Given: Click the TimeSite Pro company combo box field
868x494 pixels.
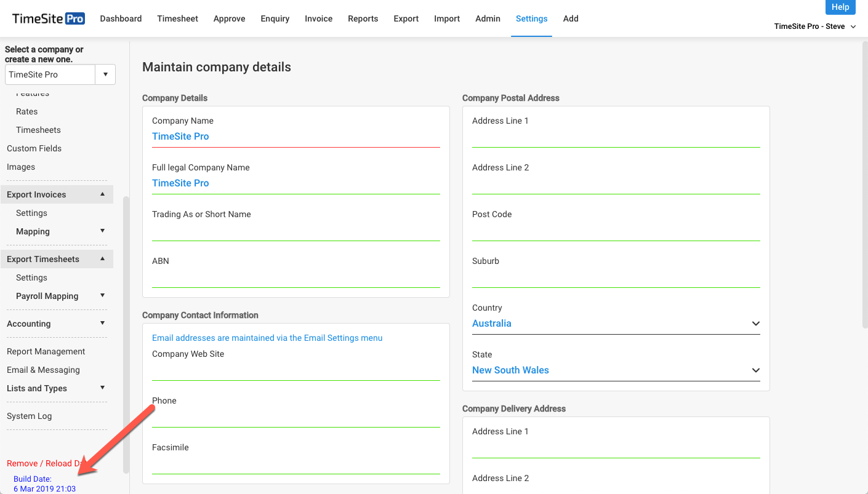Looking at the screenshot, I should [50, 74].
